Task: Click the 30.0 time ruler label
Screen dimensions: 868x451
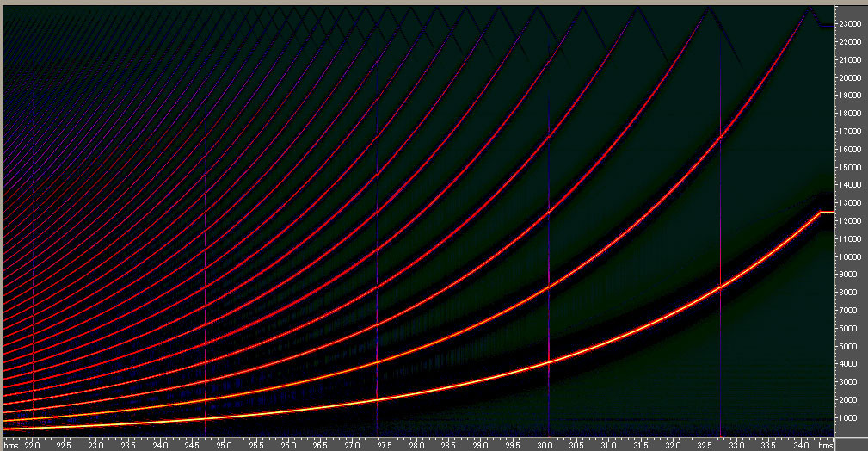Action: pyautogui.click(x=545, y=445)
